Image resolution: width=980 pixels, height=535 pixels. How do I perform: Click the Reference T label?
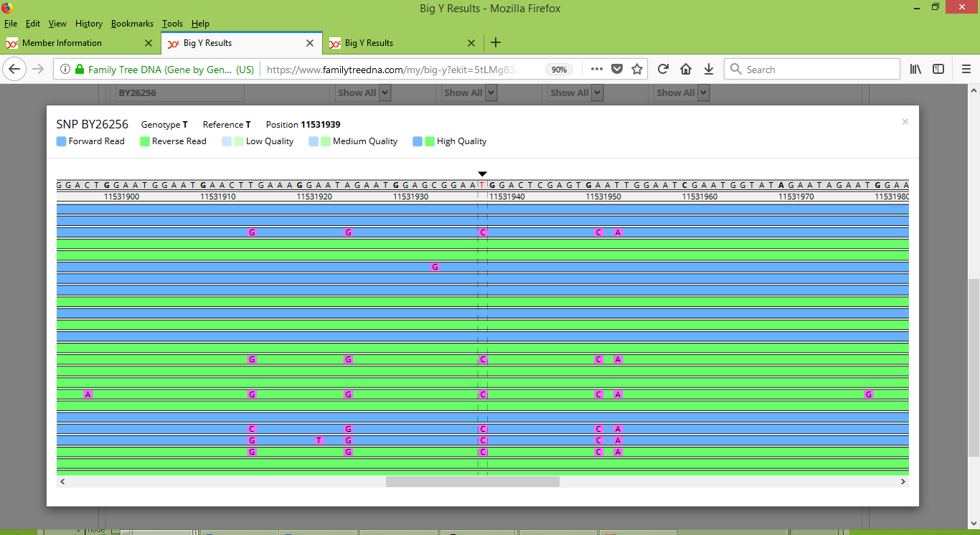coord(227,124)
